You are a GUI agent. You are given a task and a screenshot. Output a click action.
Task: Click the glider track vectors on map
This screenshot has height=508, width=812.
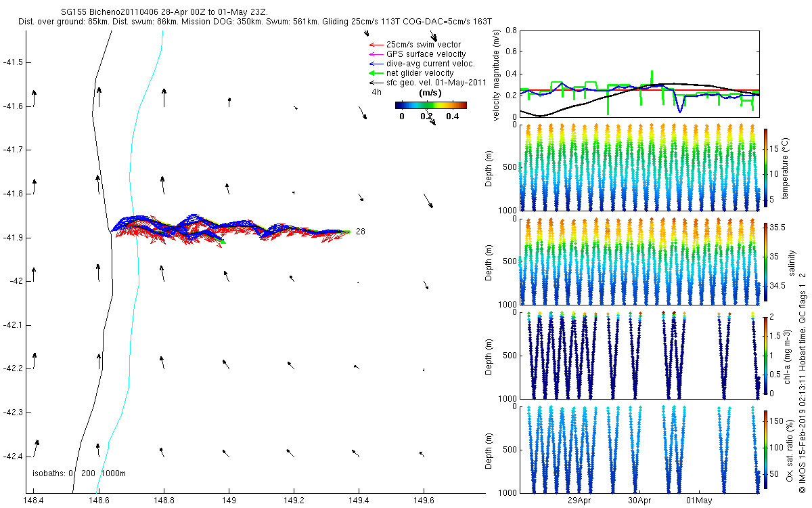pyautogui.click(x=230, y=230)
